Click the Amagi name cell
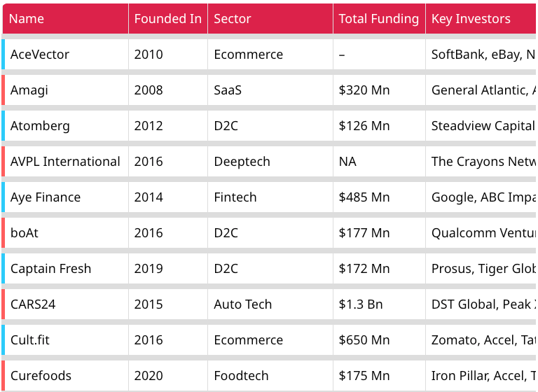This screenshot has height=392, width=538. coord(29,90)
